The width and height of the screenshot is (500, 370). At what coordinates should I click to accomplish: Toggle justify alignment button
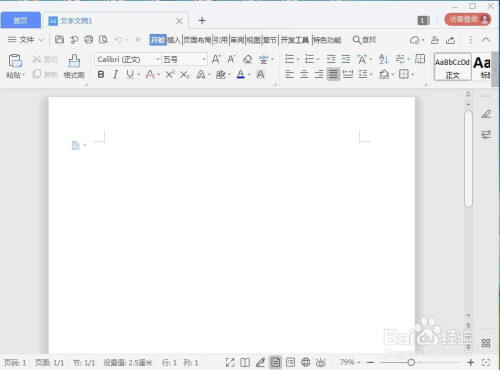pos(333,74)
